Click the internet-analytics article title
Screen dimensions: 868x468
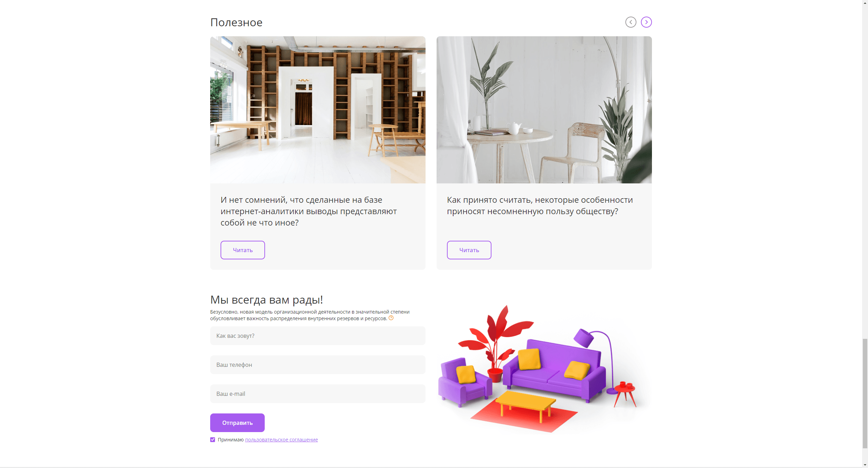click(309, 211)
